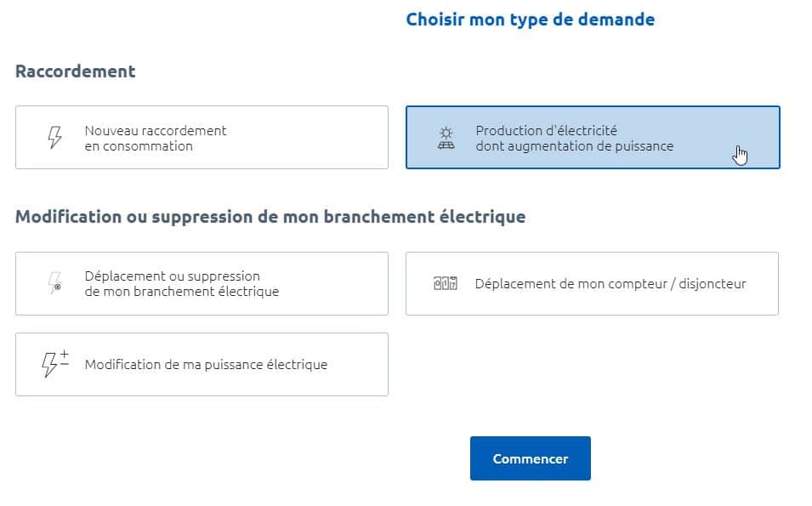812x506 pixels.
Task: Choose 'Modification de ma puissance électrique' text
Action: [206, 365]
